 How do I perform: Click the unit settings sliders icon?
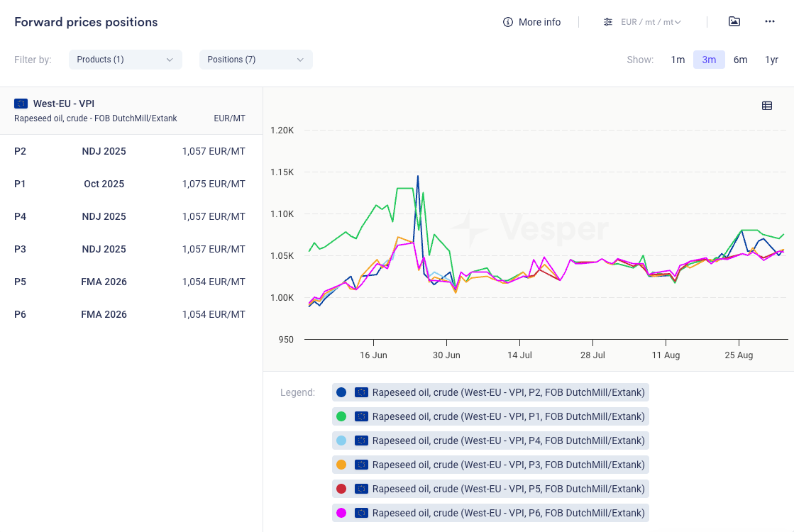(608, 22)
